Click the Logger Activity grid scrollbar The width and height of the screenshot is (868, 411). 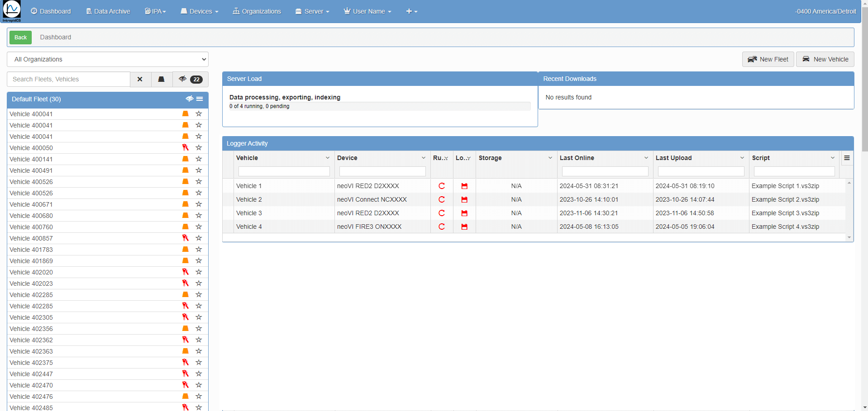click(x=849, y=210)
